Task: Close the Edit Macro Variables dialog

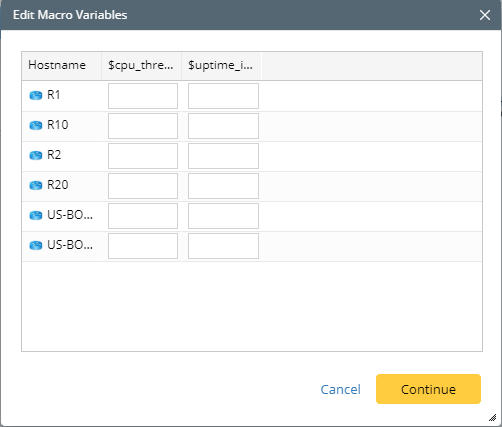Action: click(485, 15)
